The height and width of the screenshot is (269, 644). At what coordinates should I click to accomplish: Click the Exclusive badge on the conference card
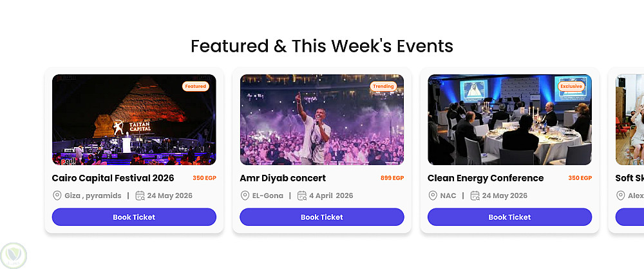tap(571, 86)
